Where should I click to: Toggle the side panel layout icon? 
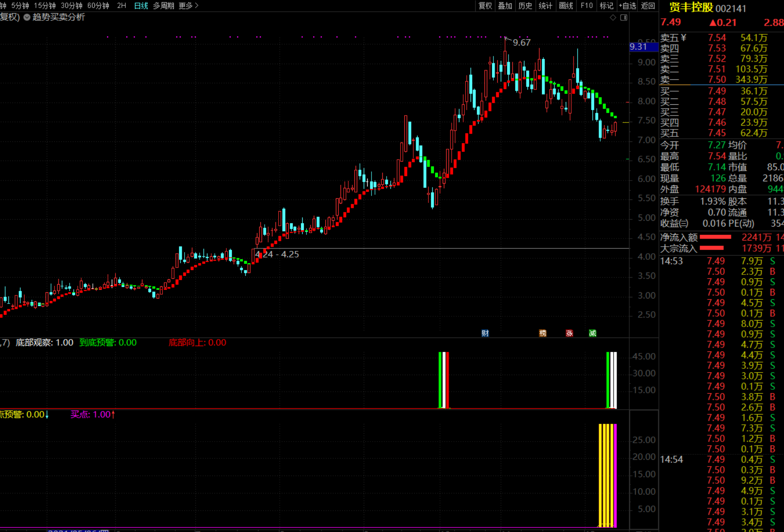(x=623, y=17)
